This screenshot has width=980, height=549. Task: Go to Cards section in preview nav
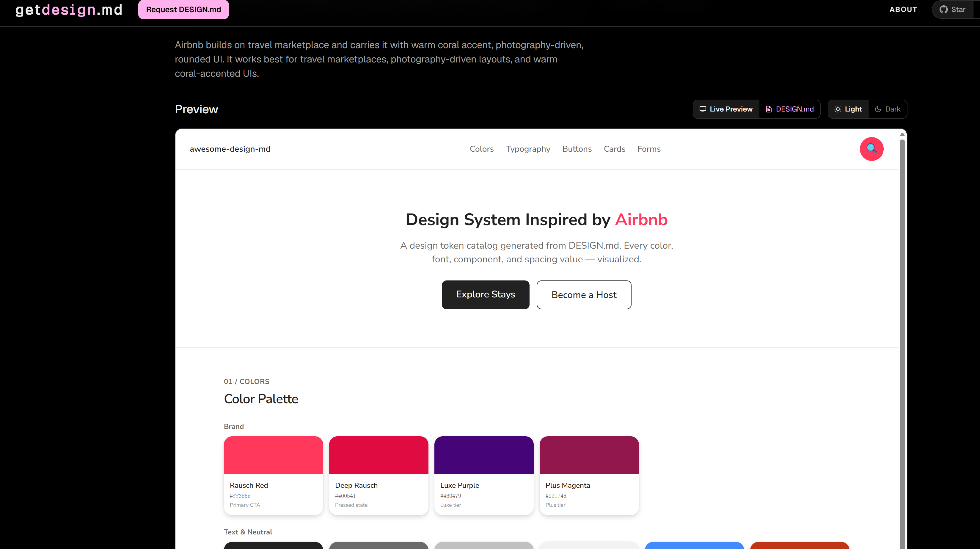click(x=614, y=149)
